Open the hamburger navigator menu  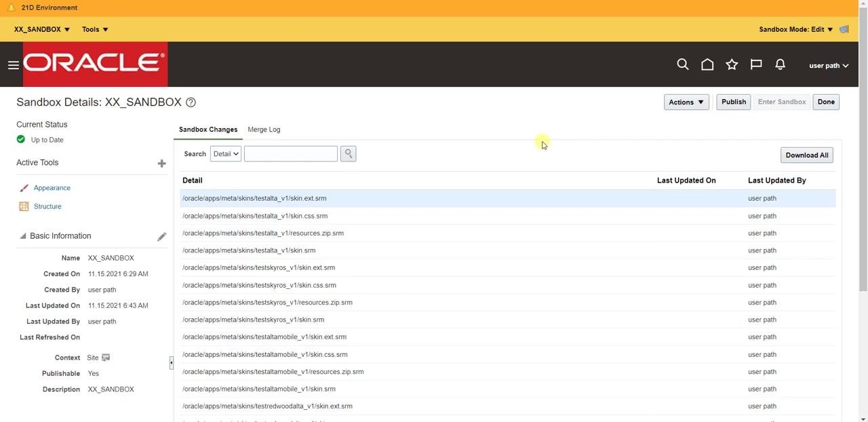pyautogui.click(x=13, y=65)
